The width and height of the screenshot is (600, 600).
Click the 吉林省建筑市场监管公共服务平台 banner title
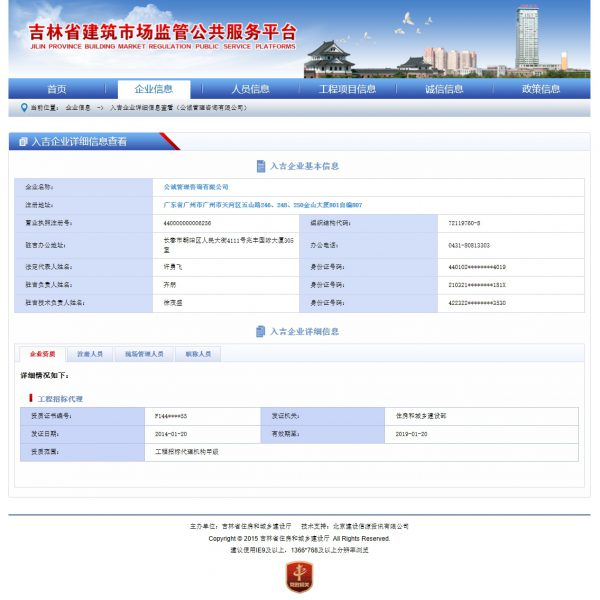pyautogui.click(x=163, y=32)
